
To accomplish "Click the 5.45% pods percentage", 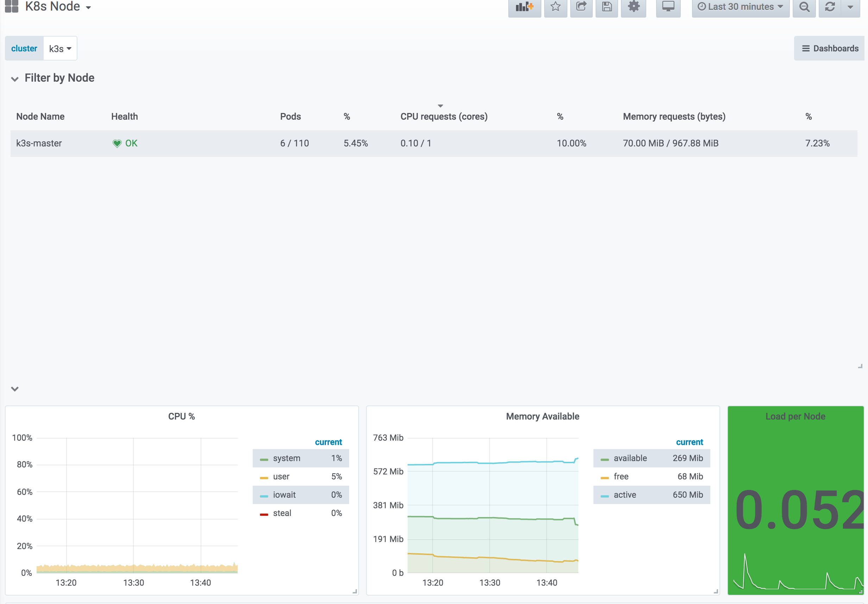I will click(x=356, y=143).
